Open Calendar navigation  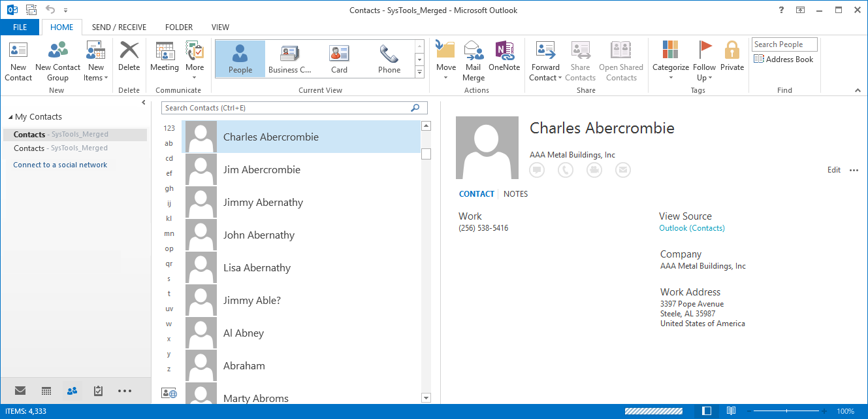[46, 391]
